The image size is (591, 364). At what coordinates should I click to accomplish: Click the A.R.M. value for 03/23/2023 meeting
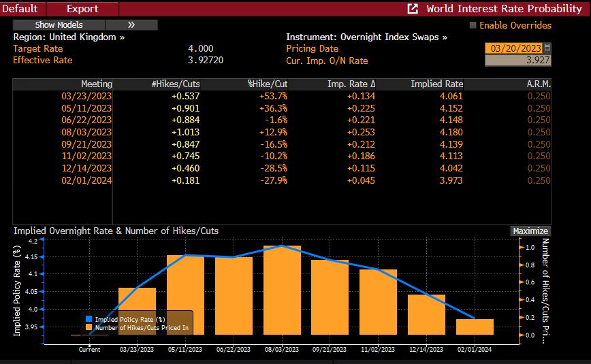[x=539, y=96]
